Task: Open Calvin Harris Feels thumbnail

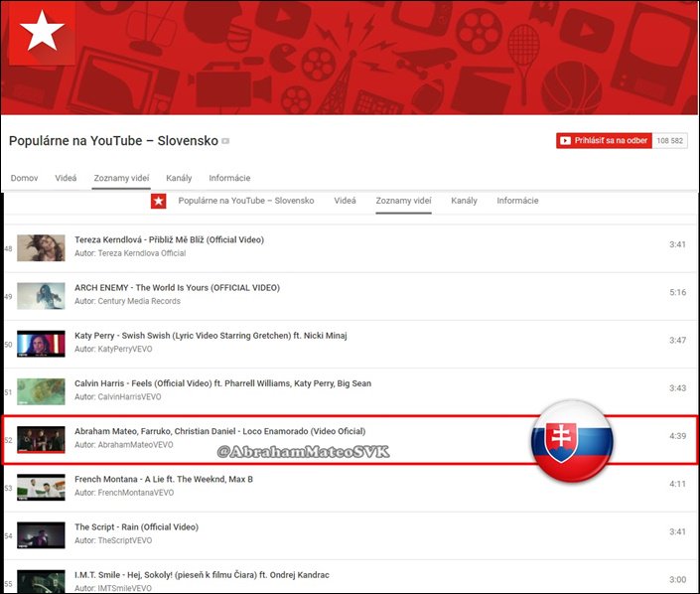Action: 41,391
